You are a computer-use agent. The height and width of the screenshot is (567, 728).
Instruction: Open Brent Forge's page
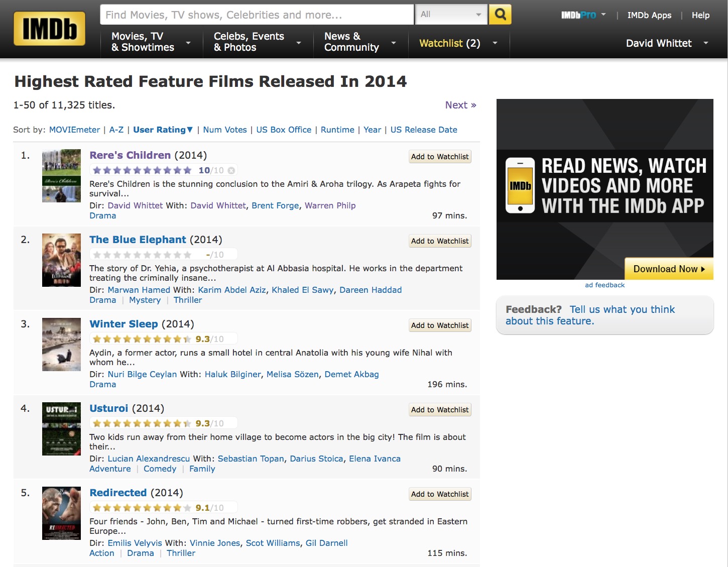pyautogui.click(x=275, y=205)
